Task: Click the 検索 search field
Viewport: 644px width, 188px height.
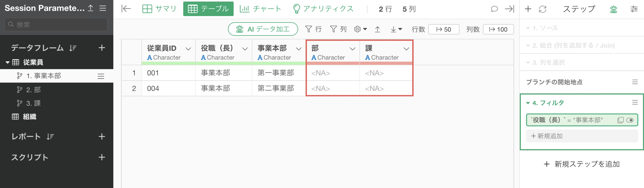Action: tap(56, 24)
